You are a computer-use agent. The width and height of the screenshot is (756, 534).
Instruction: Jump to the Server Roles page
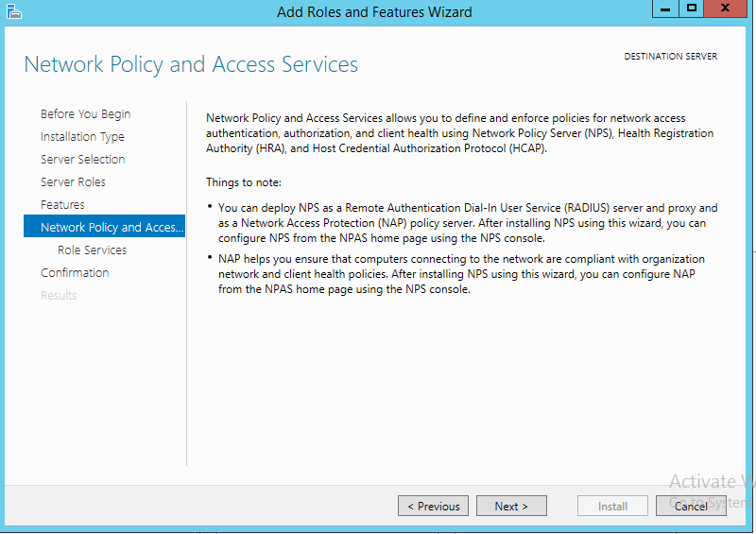(x=73, y=182)
